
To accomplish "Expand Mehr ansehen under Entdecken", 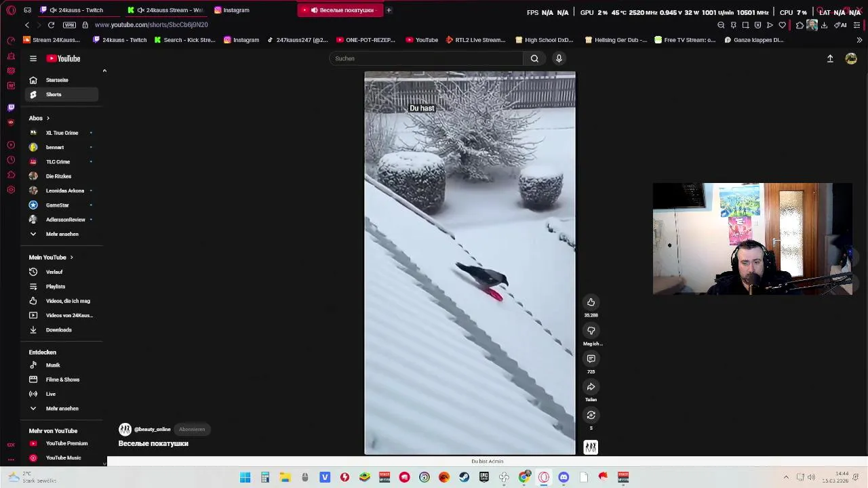I will pos(62,409).
